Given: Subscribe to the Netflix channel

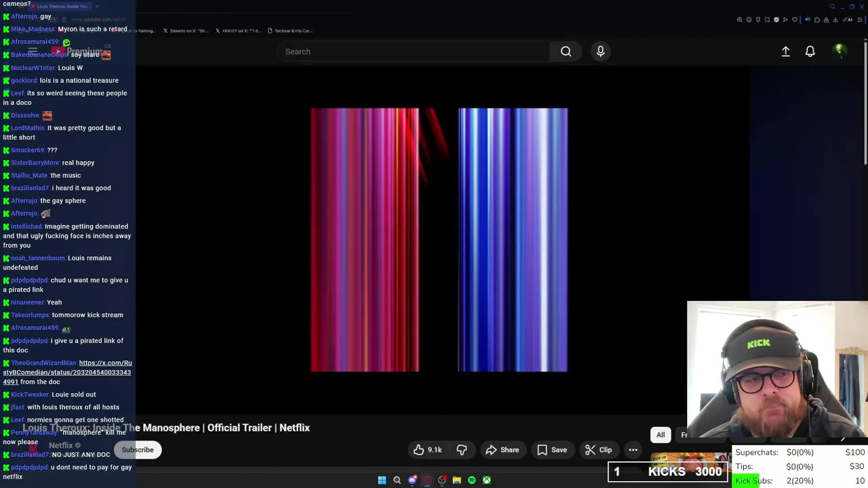Looking at the screenshot, I should [138, 449].
